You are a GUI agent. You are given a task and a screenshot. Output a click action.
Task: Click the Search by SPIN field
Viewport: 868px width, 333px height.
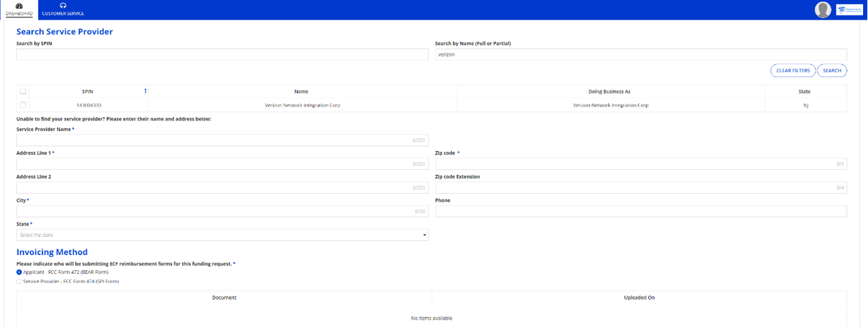222,54
